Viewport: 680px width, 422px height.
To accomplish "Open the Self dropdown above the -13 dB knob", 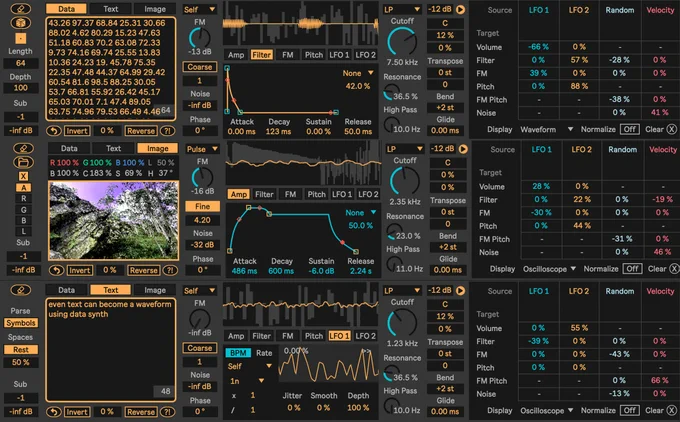I will pos(199,9).
